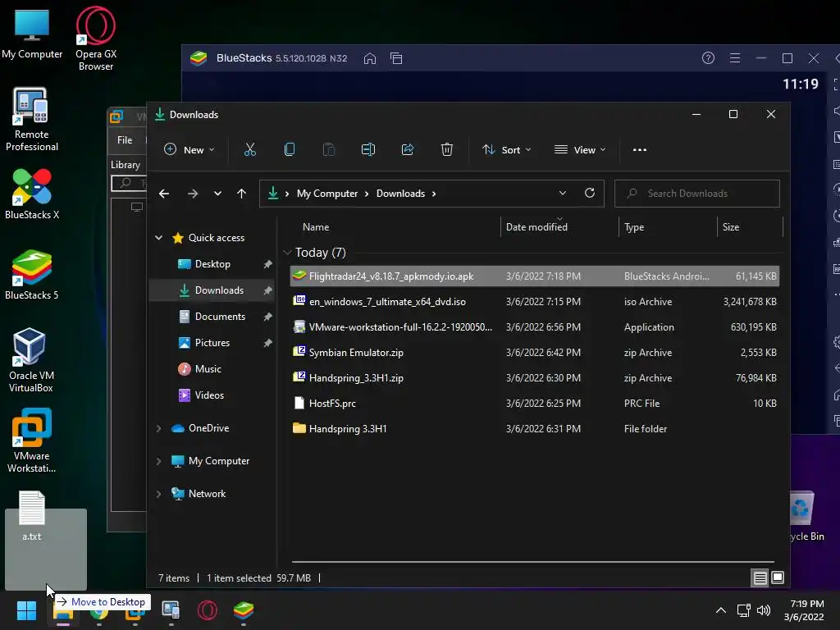Select VMware-workstation-full installer file
Viewport: 840px width, 630px height.
[x=534, y=327]
